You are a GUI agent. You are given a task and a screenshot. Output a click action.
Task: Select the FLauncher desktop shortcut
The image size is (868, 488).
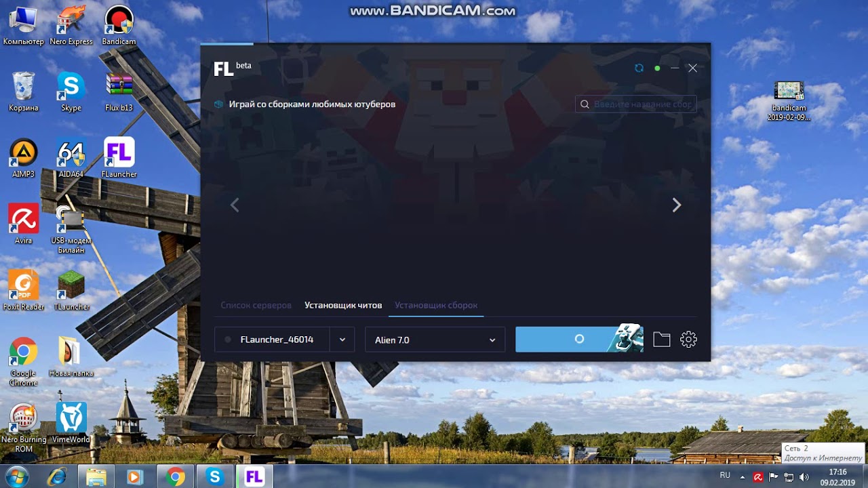pyautogui.click(x=119, y=159)
